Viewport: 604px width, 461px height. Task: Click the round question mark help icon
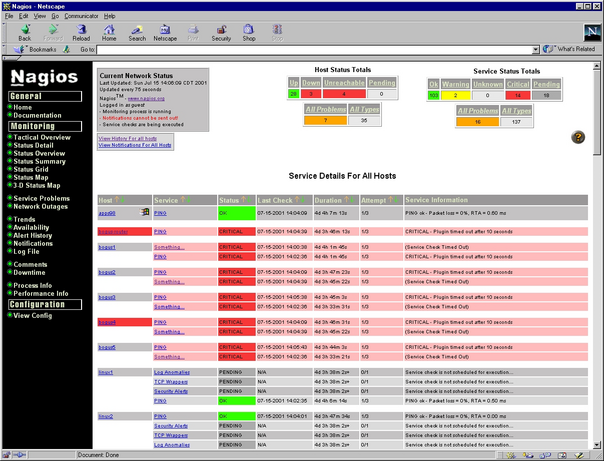coord(578,137)
